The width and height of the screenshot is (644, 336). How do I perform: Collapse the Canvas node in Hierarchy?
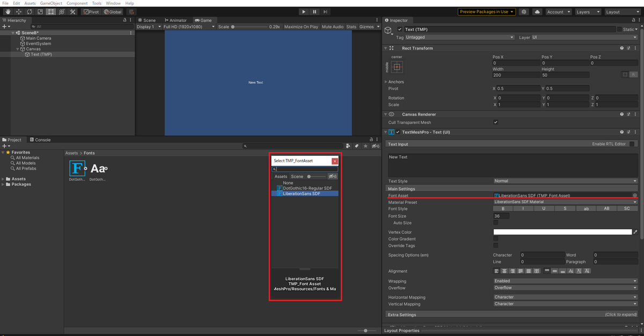(17, 49)
